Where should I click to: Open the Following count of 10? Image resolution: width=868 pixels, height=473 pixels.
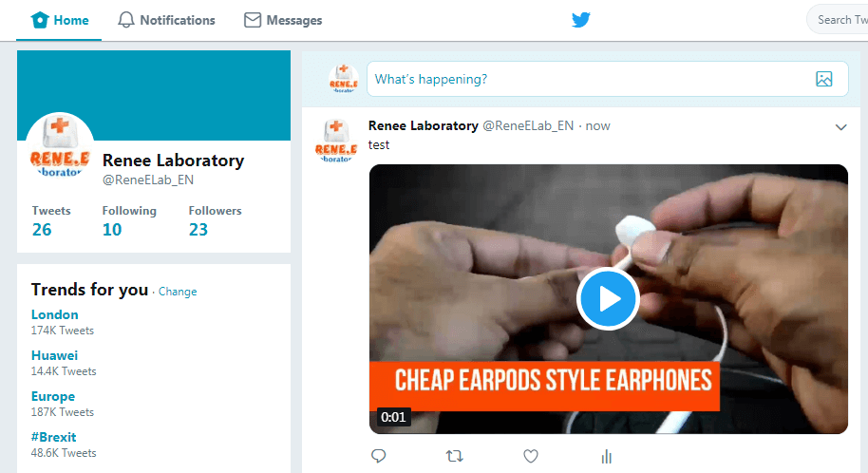pyautogui.click(x=112, y=229)
